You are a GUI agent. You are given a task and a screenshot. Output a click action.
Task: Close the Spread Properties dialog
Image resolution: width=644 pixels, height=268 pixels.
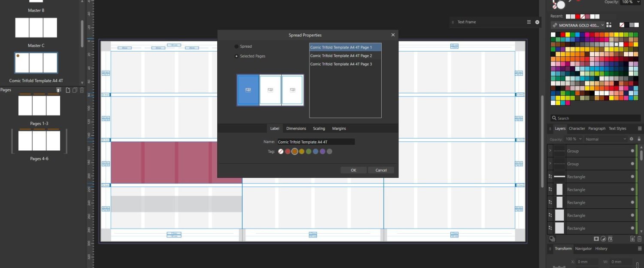pyautogui.click(x=393, y=35)
